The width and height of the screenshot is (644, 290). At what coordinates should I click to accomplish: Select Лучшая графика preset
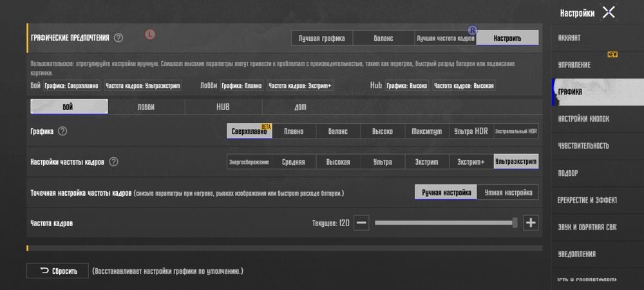tap(322, 38)
